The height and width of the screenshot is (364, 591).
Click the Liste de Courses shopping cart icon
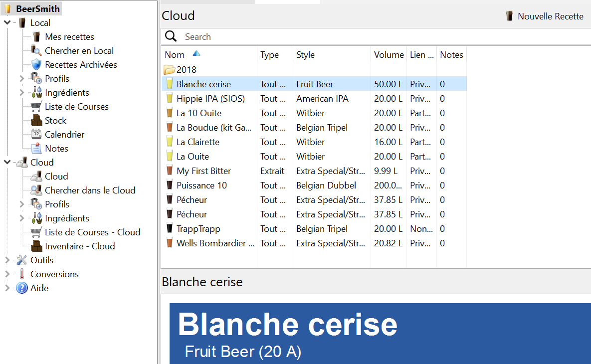tap(36, 107)
